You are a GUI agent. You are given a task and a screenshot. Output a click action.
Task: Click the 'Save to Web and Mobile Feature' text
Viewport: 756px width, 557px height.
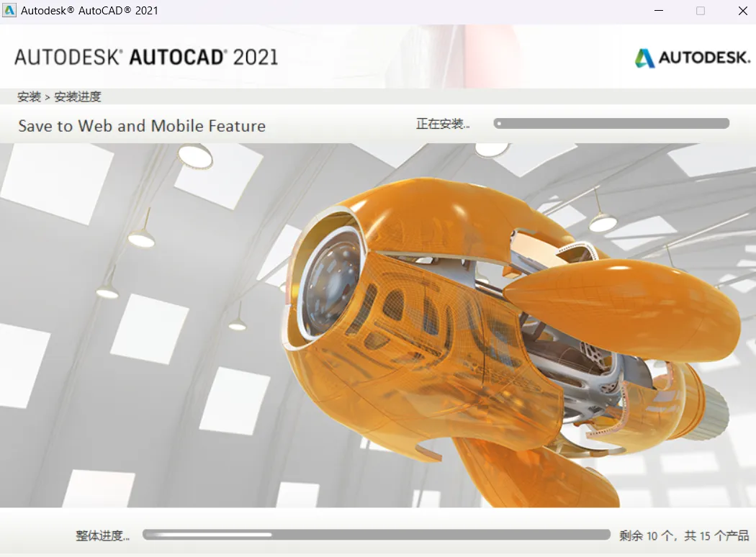click(142, 126)
